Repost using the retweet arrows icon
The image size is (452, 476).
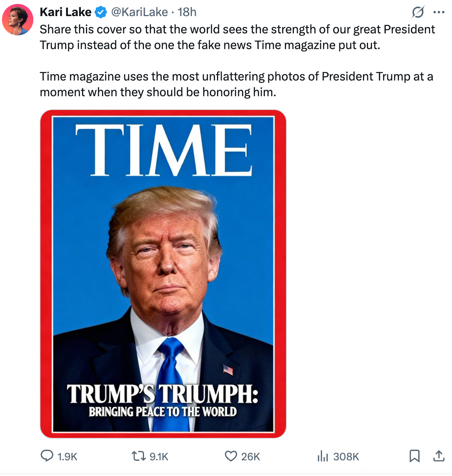click(x=138, y=456)
